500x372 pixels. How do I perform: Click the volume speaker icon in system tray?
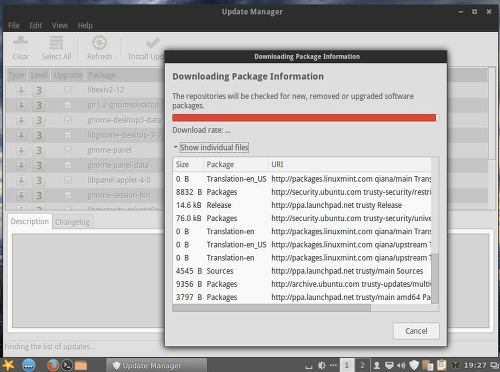[x=401, y=366]
